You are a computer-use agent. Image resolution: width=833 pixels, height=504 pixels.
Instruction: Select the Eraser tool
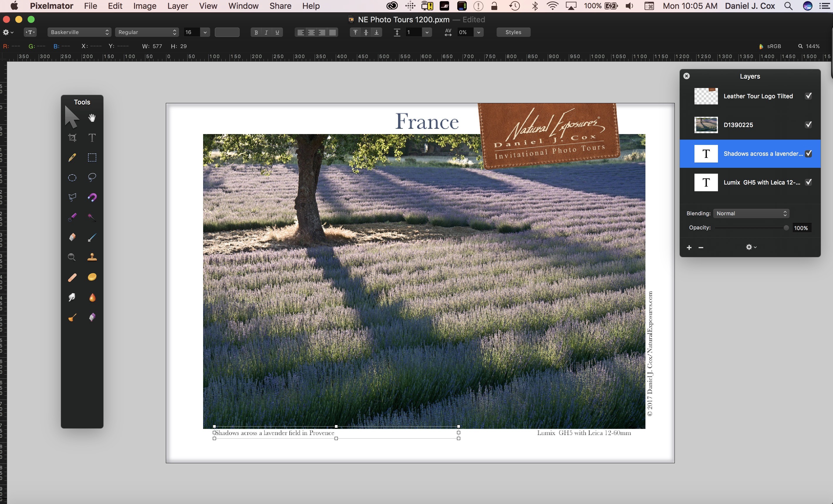pyautogui.click(x=72, y=237)
